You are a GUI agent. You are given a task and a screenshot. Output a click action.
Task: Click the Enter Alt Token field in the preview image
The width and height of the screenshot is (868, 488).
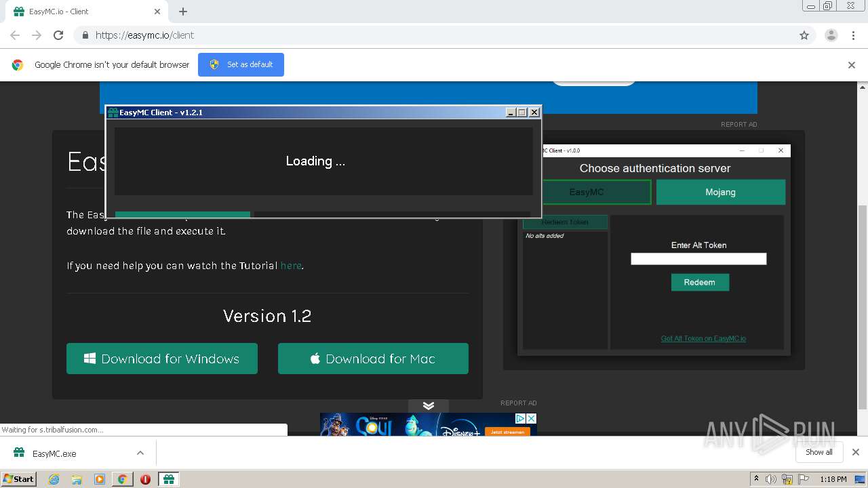[698, 259]
